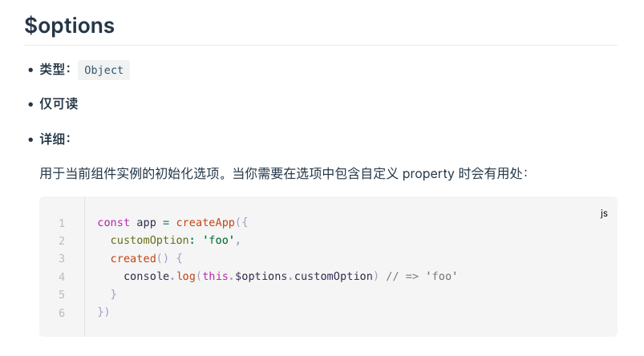The height and width of the screenshot is (356, 644).
Task: Click the this keyword in code
Action: point(215,276)
